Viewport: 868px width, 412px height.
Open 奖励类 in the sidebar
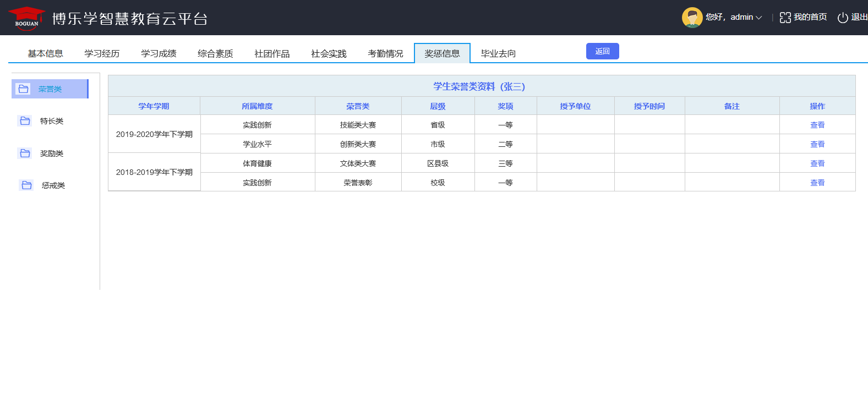click(x=52, y=153)
